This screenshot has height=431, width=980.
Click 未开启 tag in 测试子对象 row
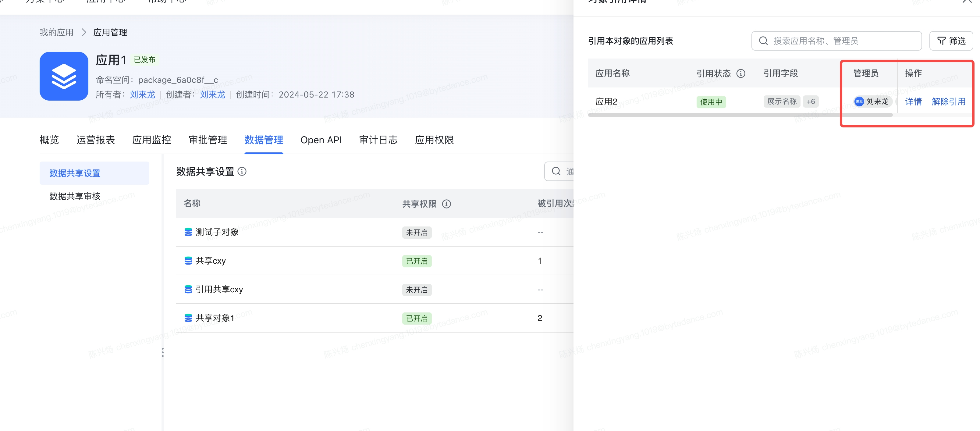[x=417, y=233]
